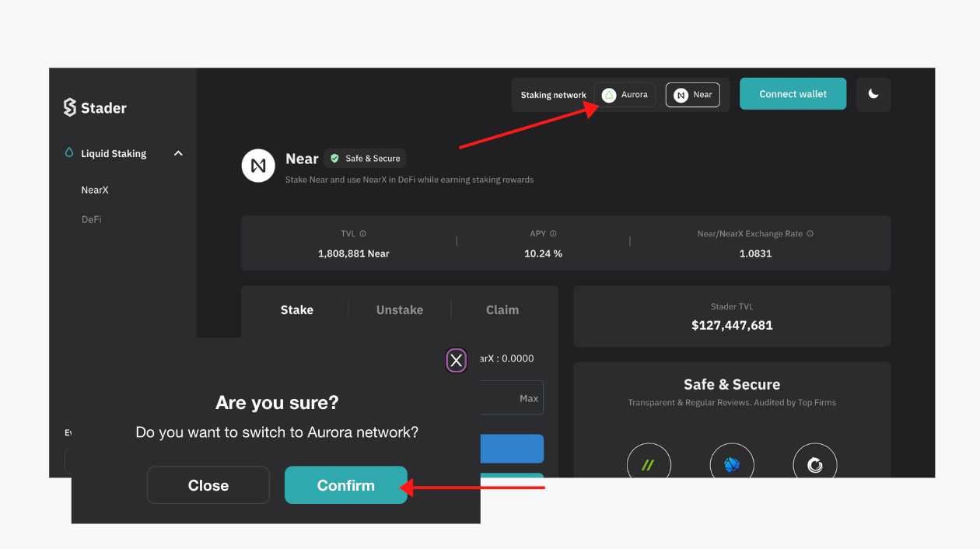Click the 'Staking network' label
The width and height of the screenshot is (980, 549).
coord(554,95)
